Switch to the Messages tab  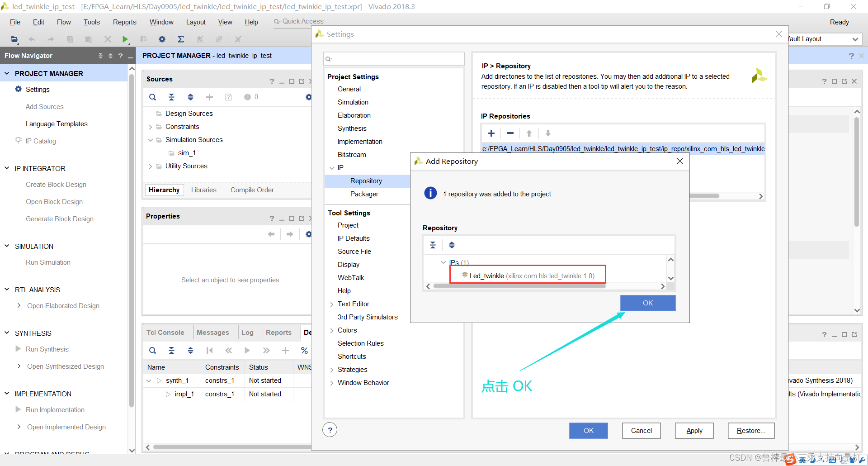[212, 333]
